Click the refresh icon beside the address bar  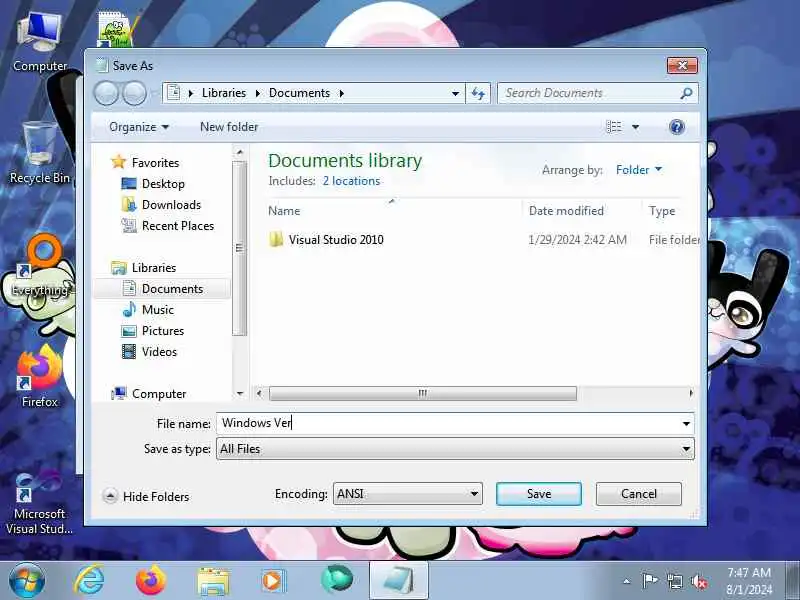tap(478, 93)
